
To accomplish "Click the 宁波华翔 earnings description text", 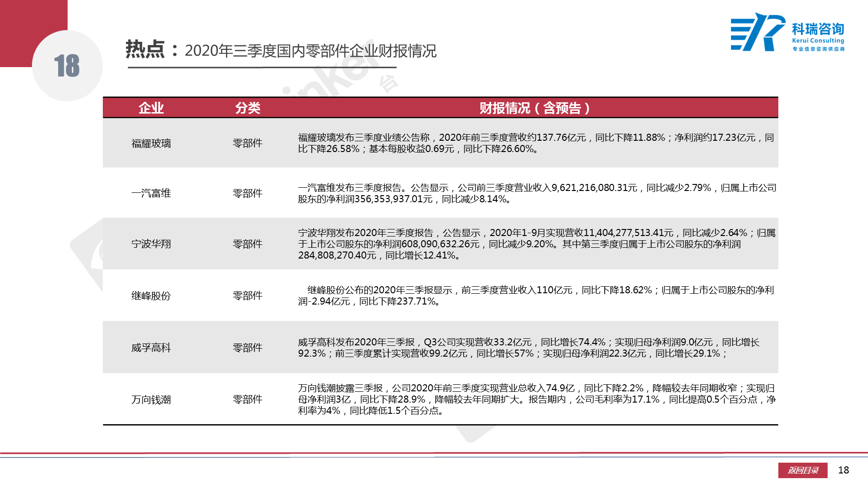I will tap(537, 244).
